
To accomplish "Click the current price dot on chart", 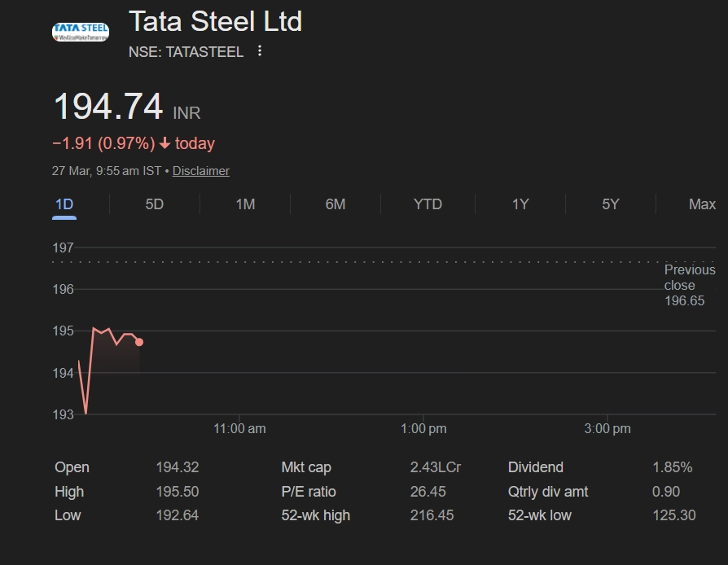I will 139,342.
